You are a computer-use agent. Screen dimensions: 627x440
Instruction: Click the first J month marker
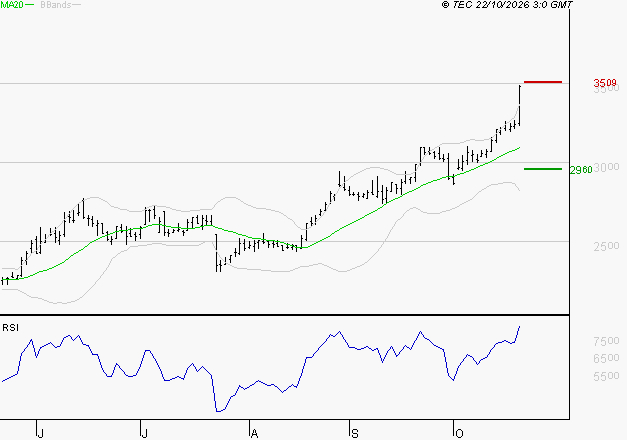tap(40, 433)
